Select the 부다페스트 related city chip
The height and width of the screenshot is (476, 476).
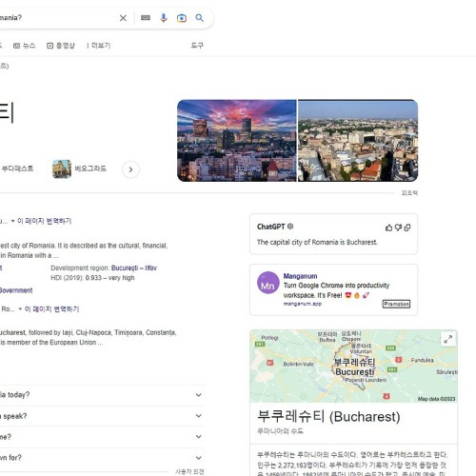click(x=17, y=169)
